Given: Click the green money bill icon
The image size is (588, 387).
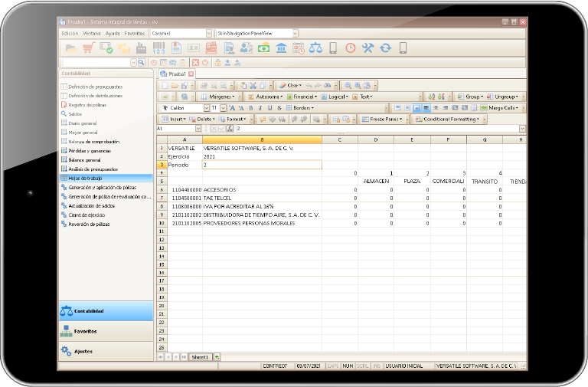Looking at the screenshot, I should point(263,48).
